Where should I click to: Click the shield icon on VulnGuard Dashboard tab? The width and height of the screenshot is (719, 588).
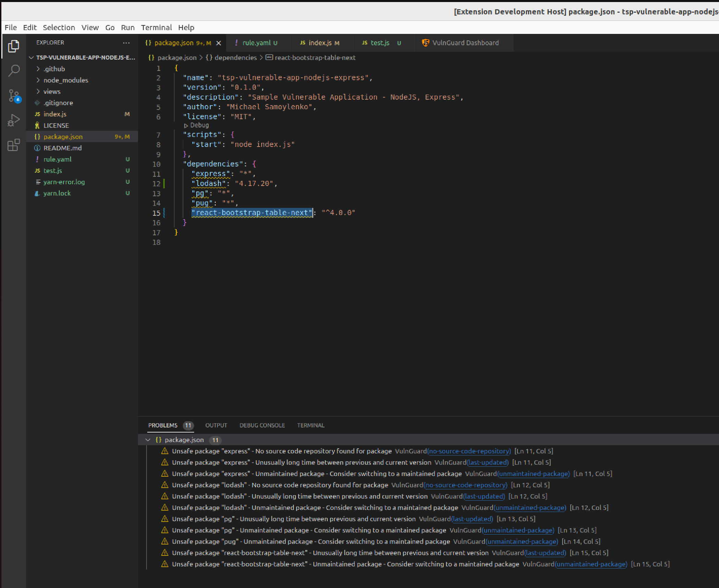[425, 43]
